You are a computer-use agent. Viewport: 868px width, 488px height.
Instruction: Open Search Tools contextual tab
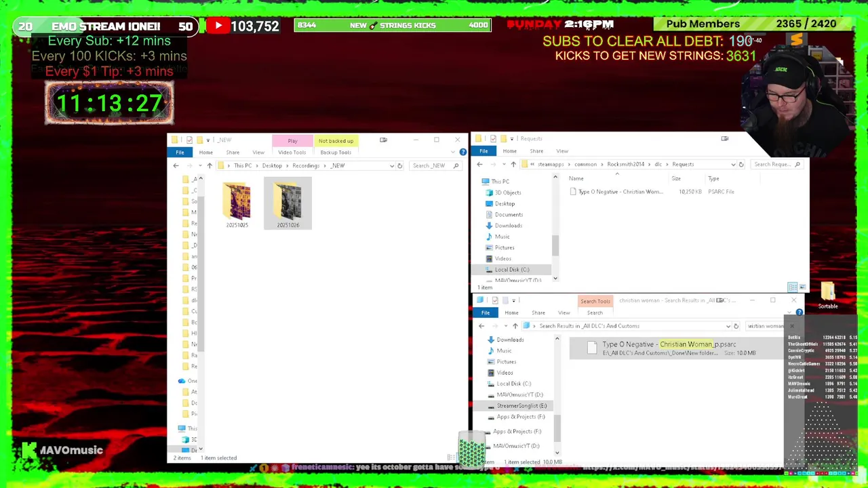595,302
